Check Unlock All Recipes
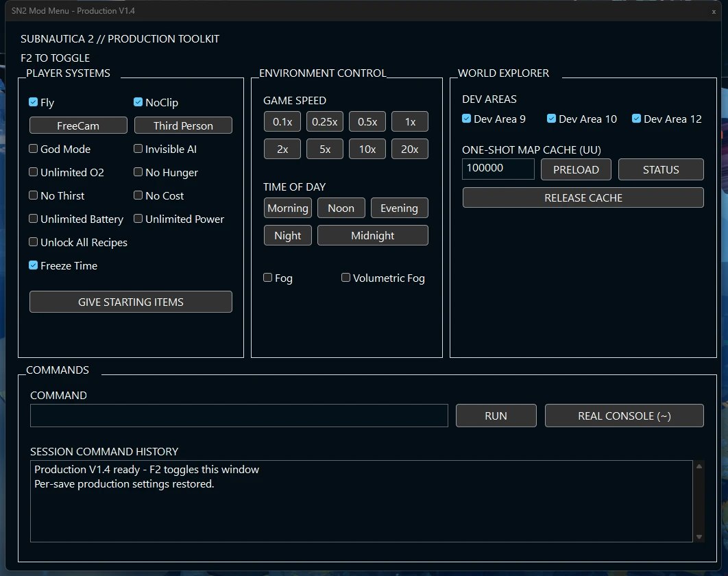The image size is (728, 576). click(x=33, y=241)
